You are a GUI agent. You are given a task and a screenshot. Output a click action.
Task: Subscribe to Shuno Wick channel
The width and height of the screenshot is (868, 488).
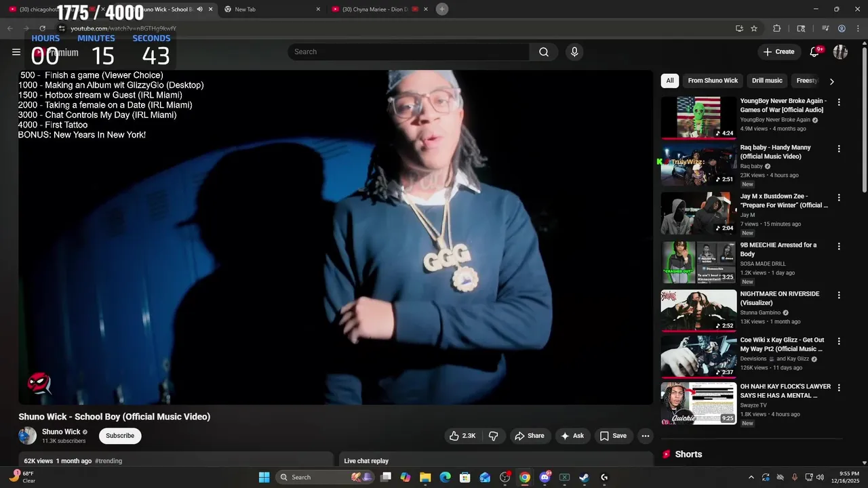click(120, 436)
